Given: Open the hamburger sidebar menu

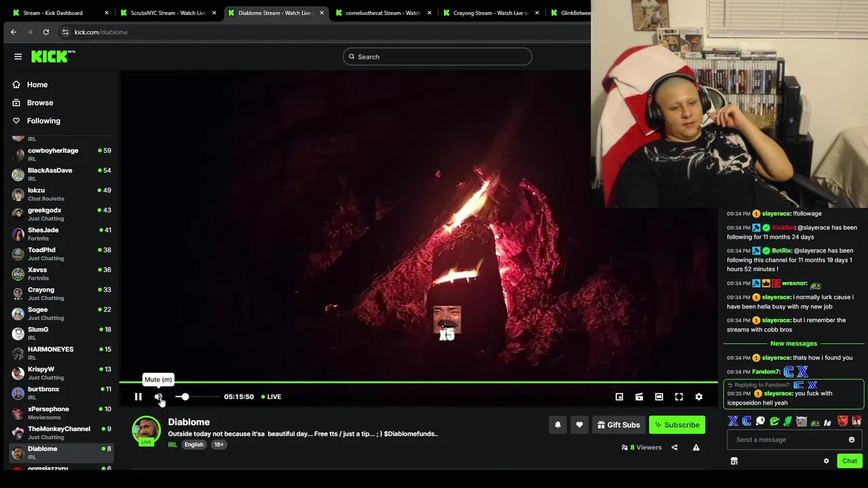Looking at the screenshot, I should (x=18, y=57).
